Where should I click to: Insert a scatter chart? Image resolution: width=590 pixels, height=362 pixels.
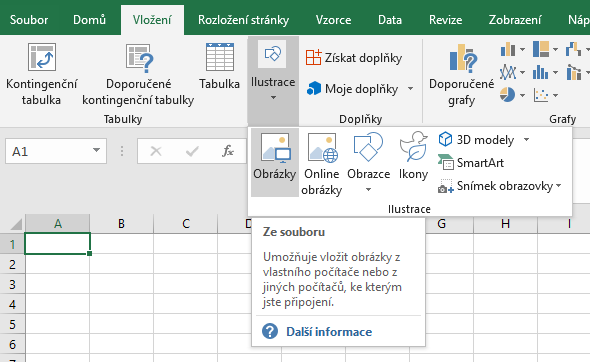[541, 95]
